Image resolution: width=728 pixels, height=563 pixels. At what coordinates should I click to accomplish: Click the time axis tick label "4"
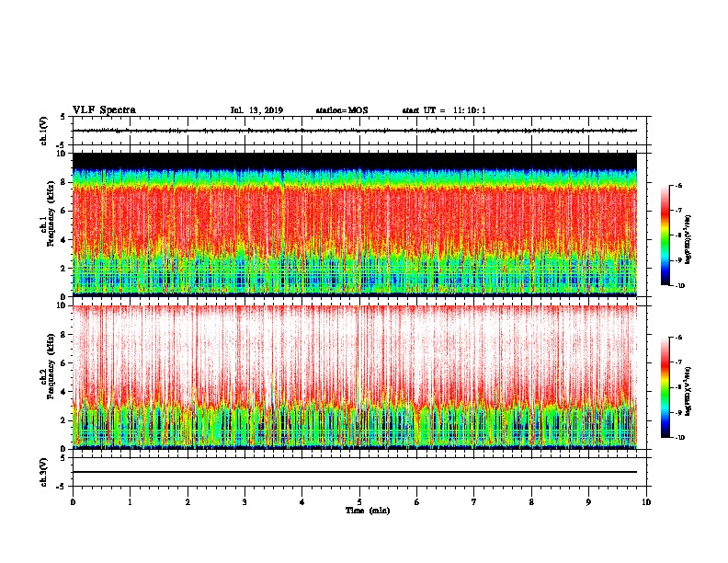click(x=302, y=502)
